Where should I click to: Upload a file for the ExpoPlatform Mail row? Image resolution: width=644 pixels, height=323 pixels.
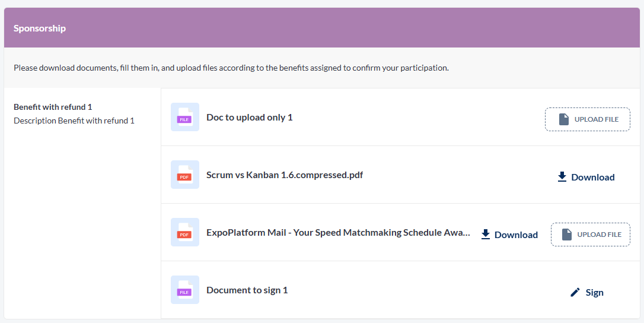pos(590,235)
